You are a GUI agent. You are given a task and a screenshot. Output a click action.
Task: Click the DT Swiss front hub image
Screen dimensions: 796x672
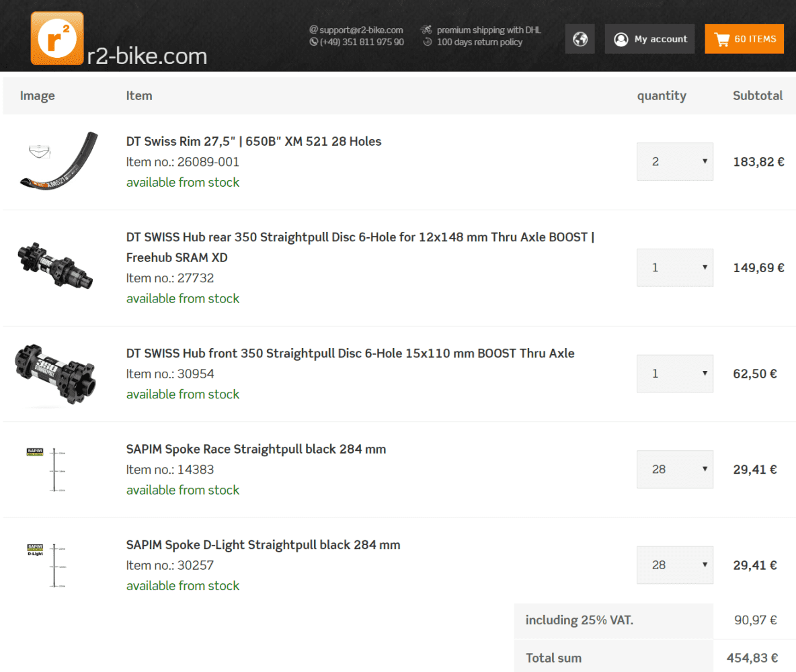(x=55, y=374)
